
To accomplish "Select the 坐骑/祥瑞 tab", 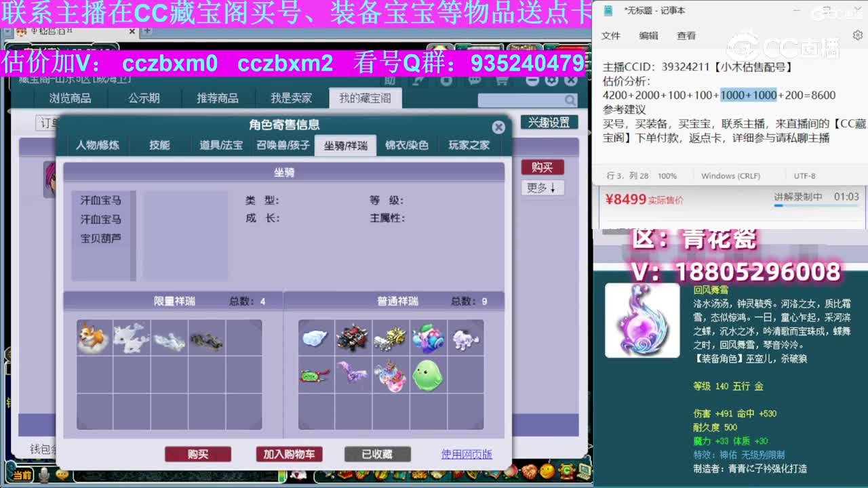I will click(x=345, y=145).
